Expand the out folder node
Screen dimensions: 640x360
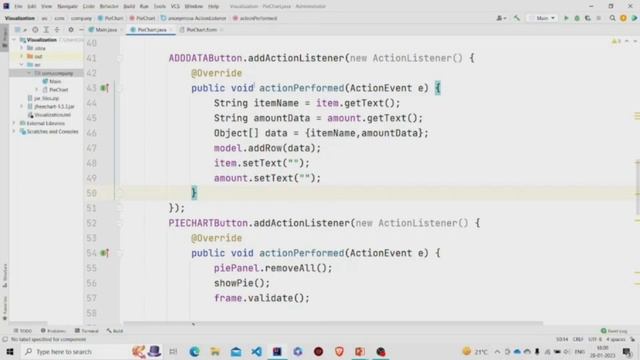[22, 56]
